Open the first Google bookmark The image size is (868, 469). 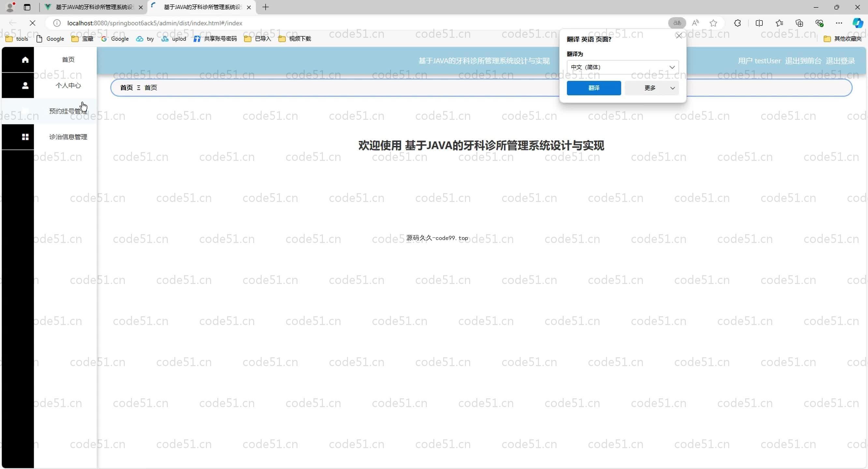coord(50,39)
